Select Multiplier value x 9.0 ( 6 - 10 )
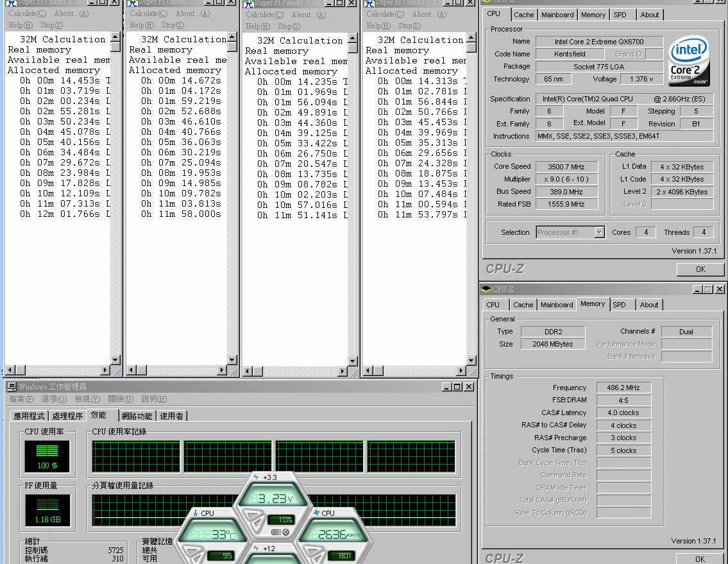The image size is (728, 564). coord(566,179)
